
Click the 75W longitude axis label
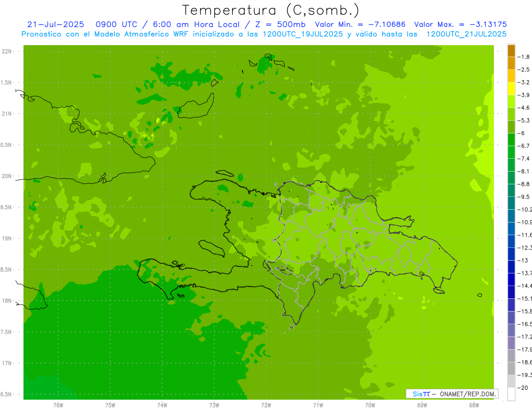110,405
